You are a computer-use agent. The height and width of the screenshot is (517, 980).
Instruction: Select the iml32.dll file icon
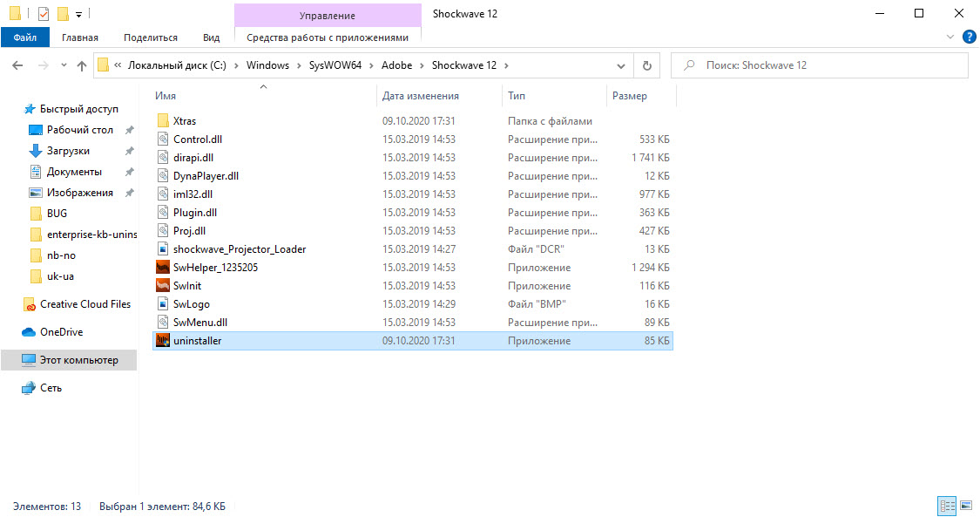click(x=163, y=194)
